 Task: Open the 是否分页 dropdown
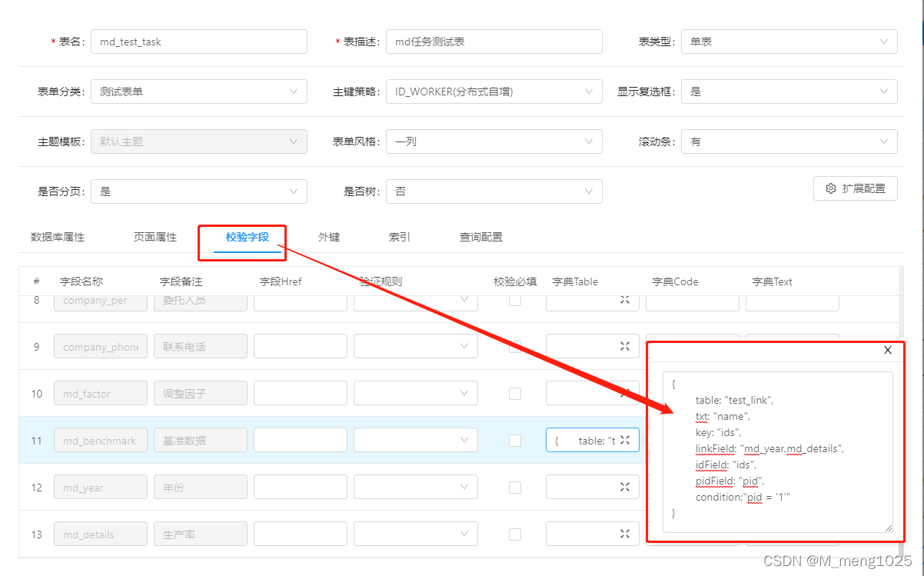(198, 191)
